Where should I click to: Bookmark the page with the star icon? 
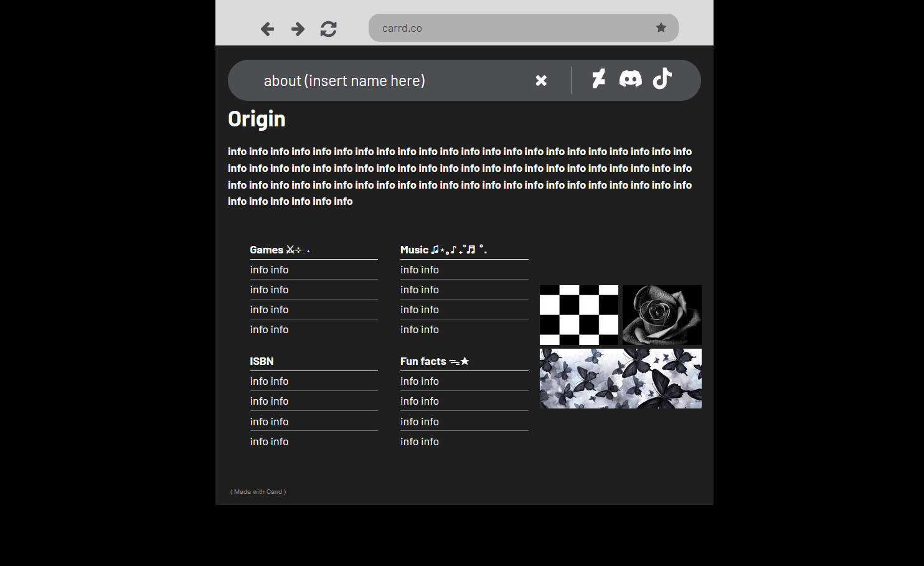coord(661,27)
